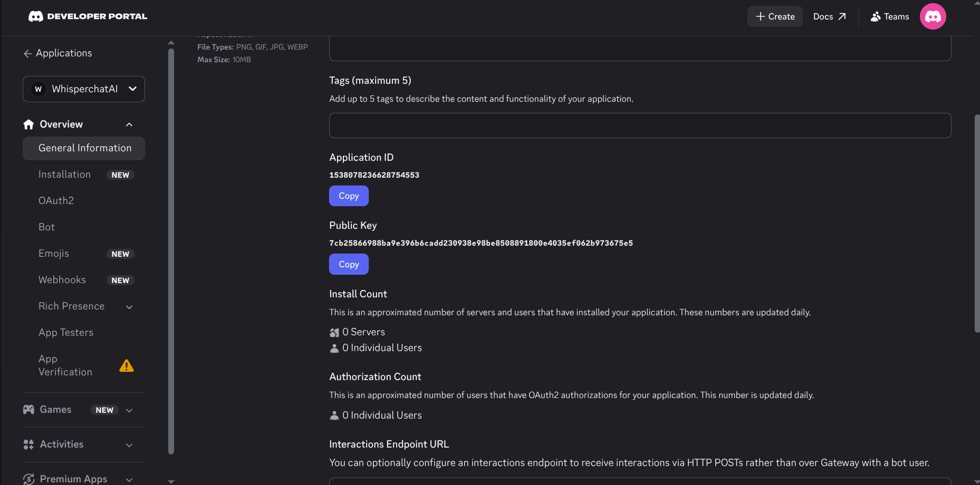Screen dimensions: 980x485
Task: Copy the Application ID
Action: [349, 196]
